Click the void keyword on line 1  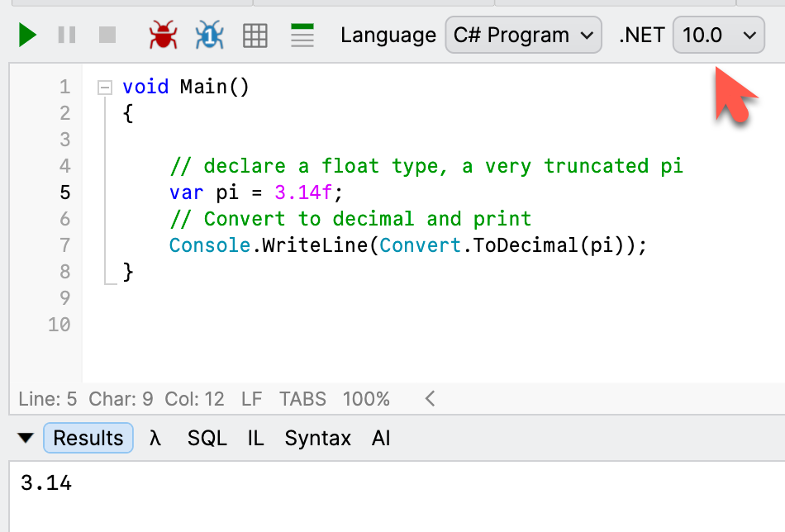click(x=145, y=87)
